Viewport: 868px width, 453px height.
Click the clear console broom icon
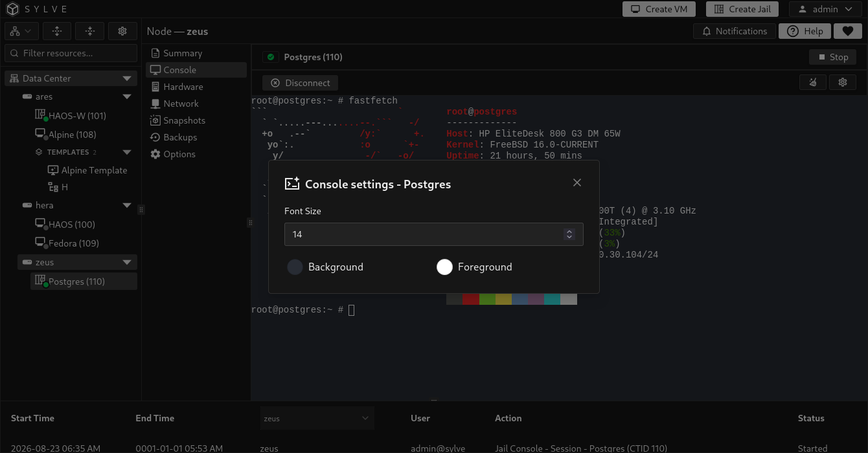click(813, 82)
